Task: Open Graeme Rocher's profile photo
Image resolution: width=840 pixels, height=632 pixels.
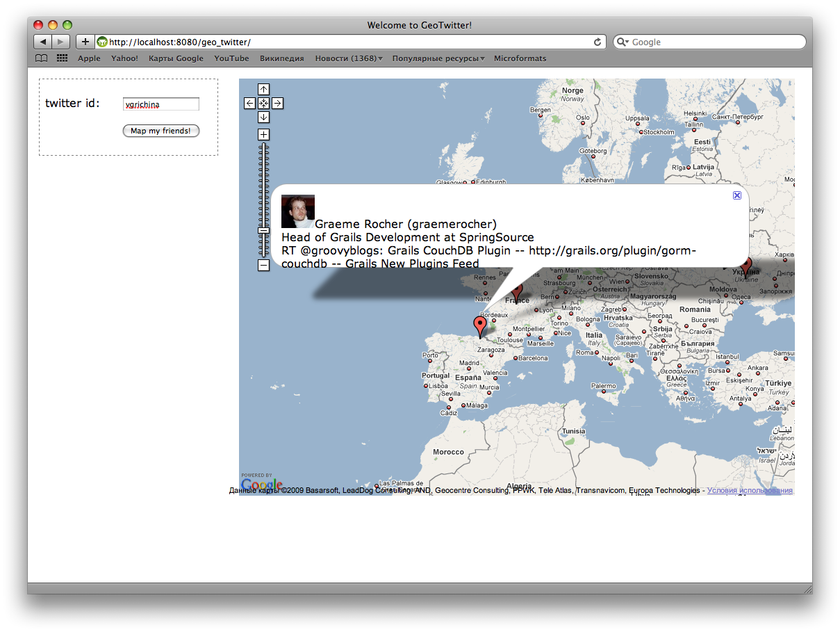Action: click(x=298, y=211)
